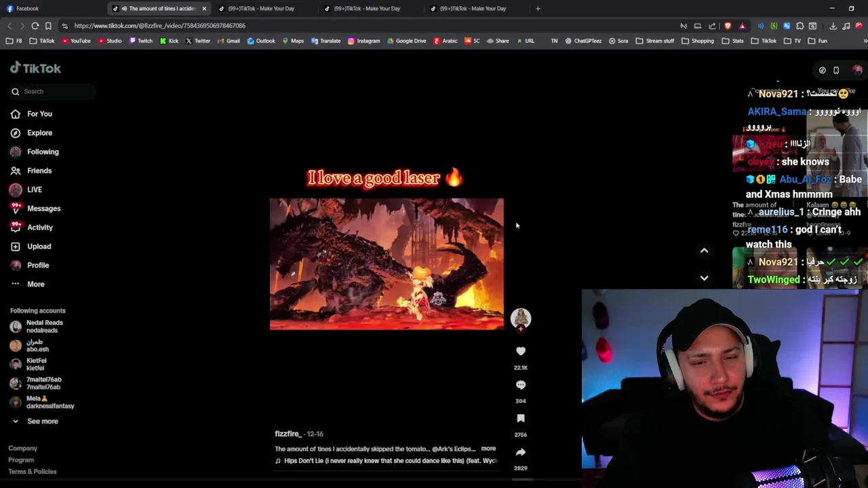Reload the current page
Viewport: 868px width, 488px height.
(x=35, y=26)
